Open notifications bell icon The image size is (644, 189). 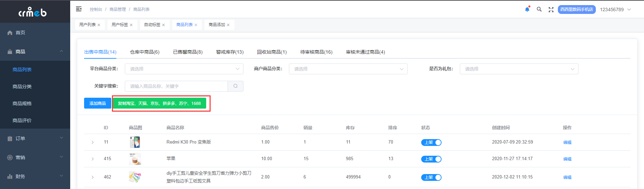527,9
